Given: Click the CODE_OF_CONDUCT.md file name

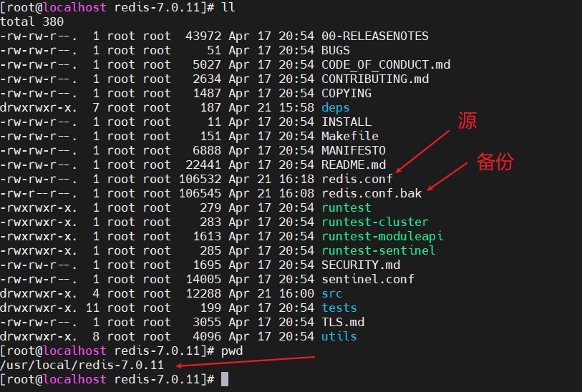Looking at the screenshot, I should tap(385, 65).
